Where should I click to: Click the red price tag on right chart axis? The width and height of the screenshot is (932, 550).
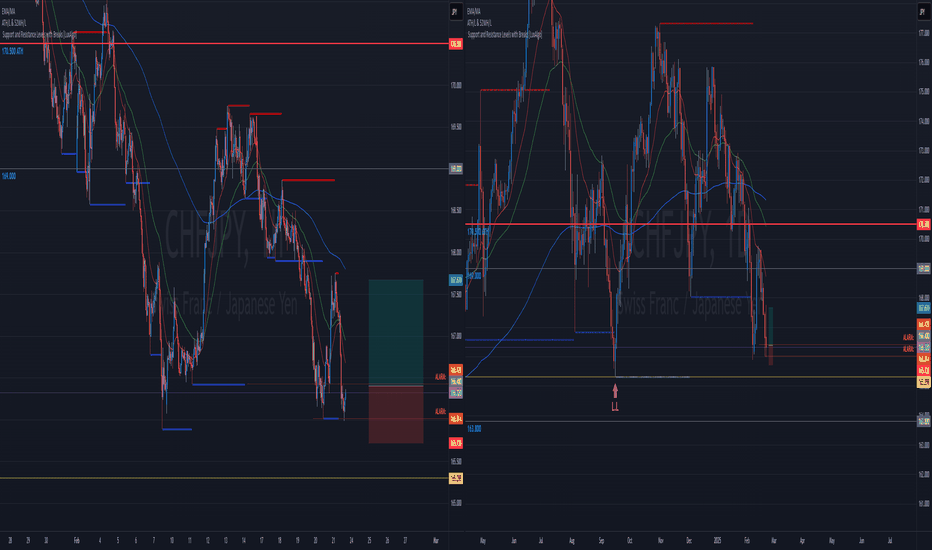pos(924,225)
